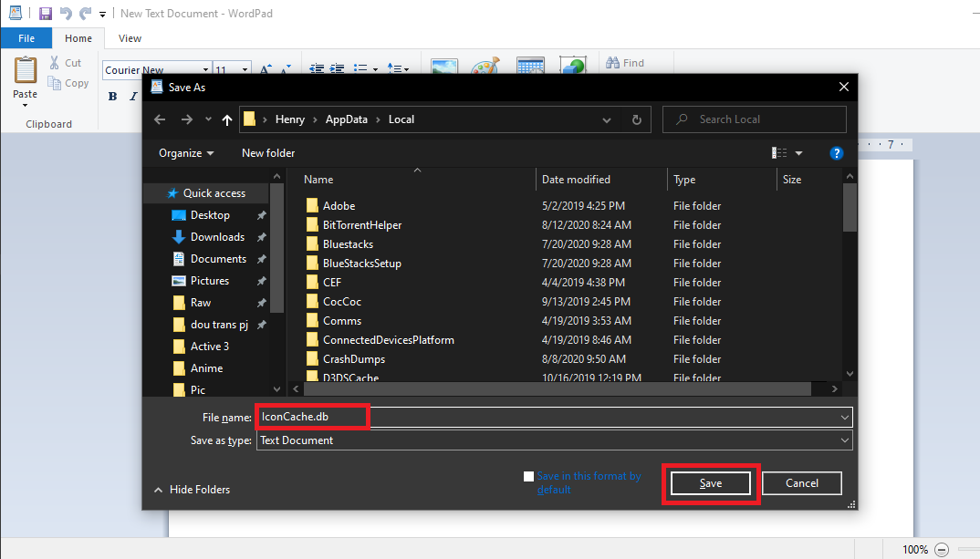Open the File menu
Viewport: 980px width, 559px height.
[26, 38]
